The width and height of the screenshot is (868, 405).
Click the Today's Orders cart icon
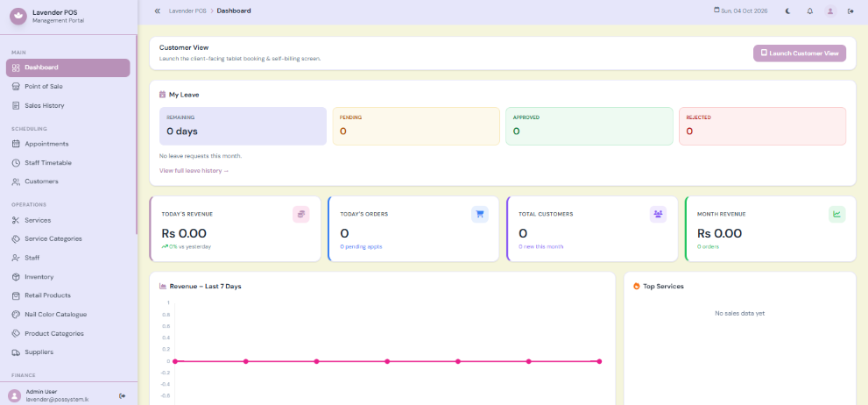tap(479, 214)
